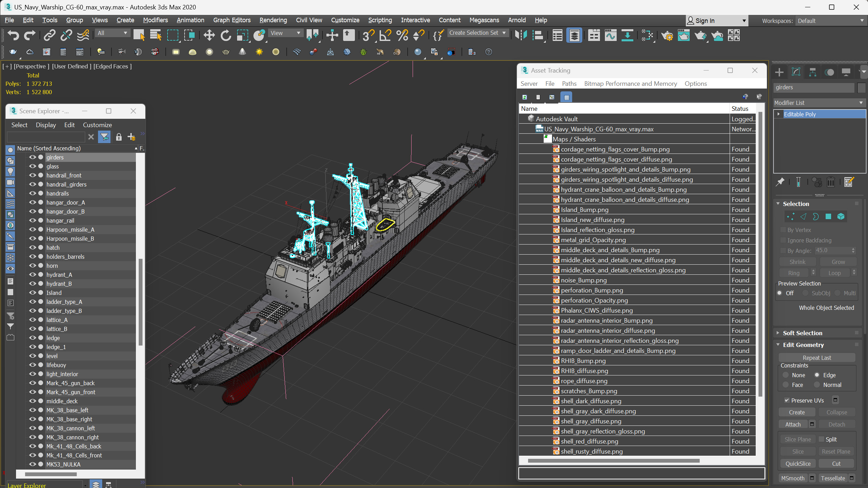Toggle visibility of Island object

pyautogui.click(x=33, y=293)
